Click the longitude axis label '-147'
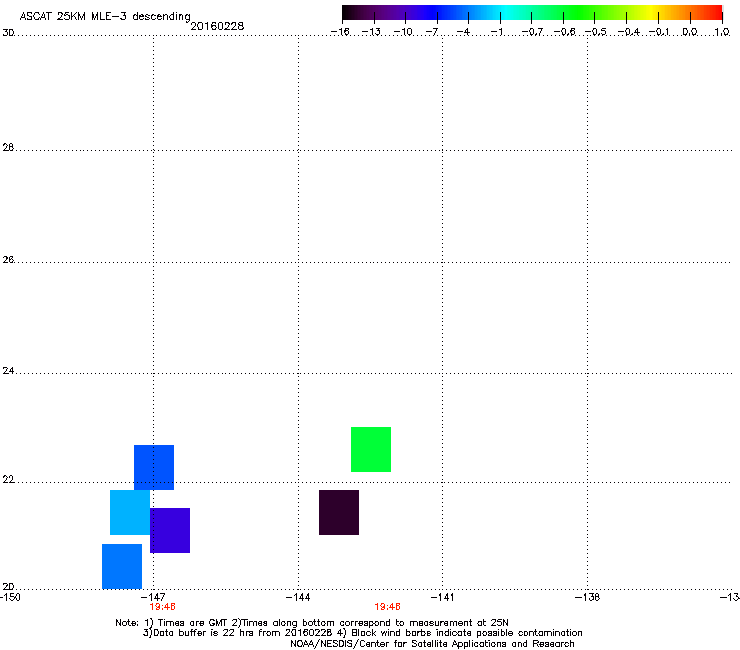Screen dimensions: 740x650 click(x=153, y=597)
